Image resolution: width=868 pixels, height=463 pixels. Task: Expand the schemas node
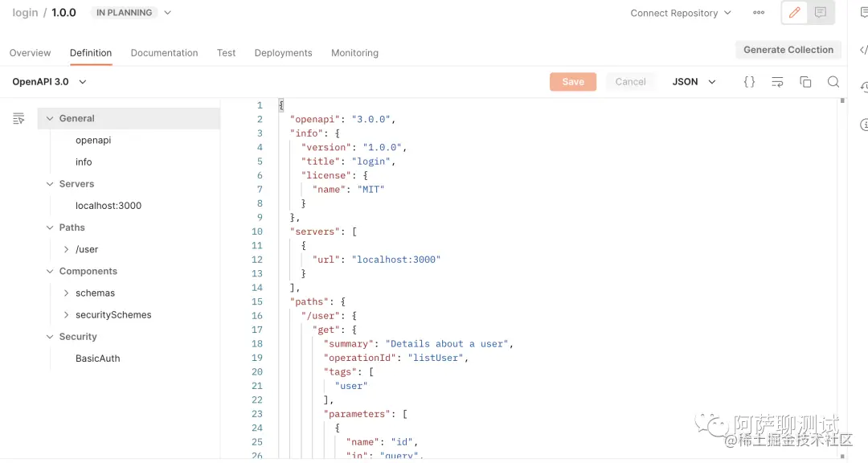point(67,293)
